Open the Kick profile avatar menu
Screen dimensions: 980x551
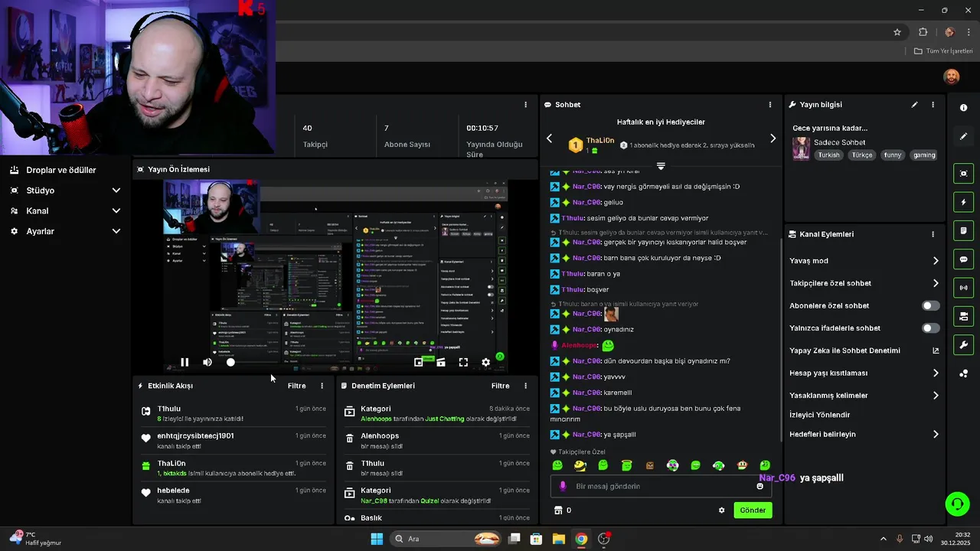coord(951,77)
